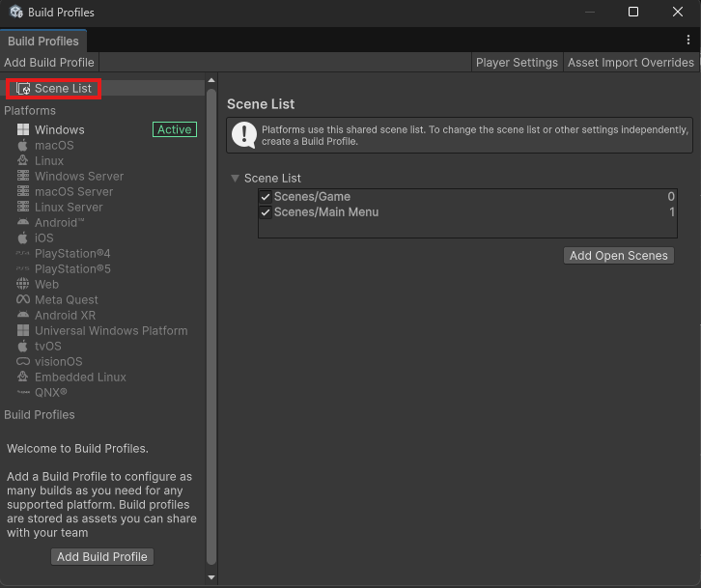This screenshot has height=588, width=701.
Task: Click the Scenes/Main Menu scene name
Action: 326,212
